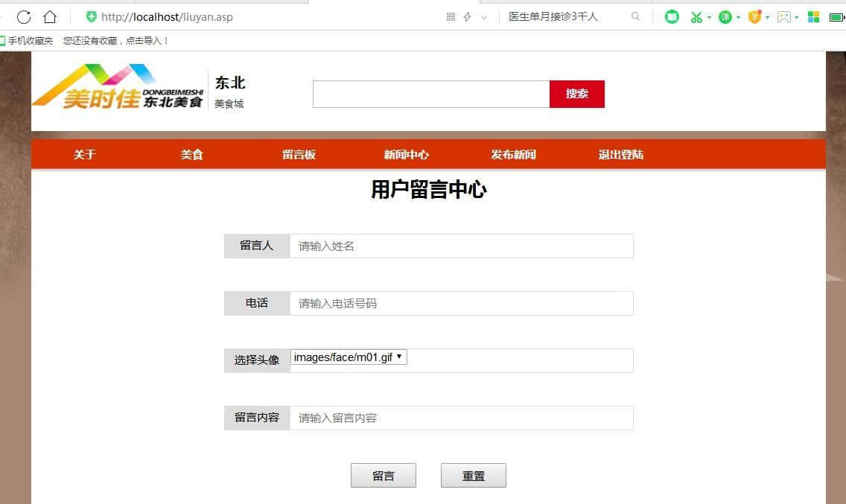Click the four-color grid apps icon
846x504 pixels.
click(x=813, y=16)
